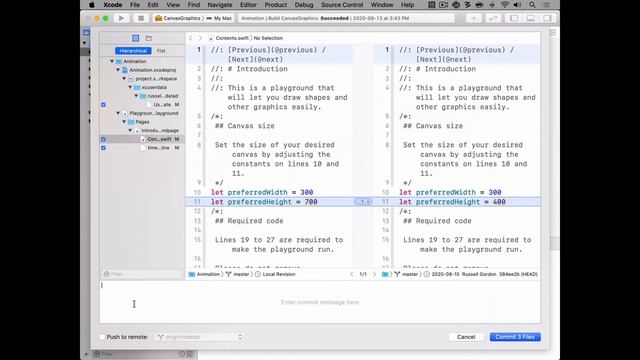Select the Con...swift file row
The height and width of the screenshot is (360, 640).
pyautogui.click(x=142, y=139)
